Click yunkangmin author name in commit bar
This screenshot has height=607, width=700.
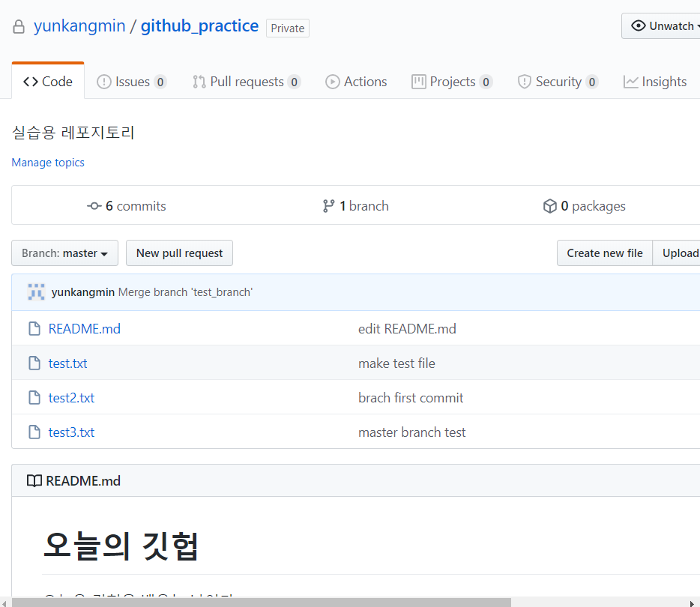point(83,292)
